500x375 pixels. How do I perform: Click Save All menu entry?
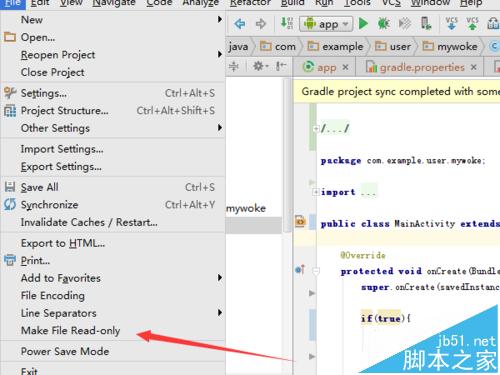112,187
